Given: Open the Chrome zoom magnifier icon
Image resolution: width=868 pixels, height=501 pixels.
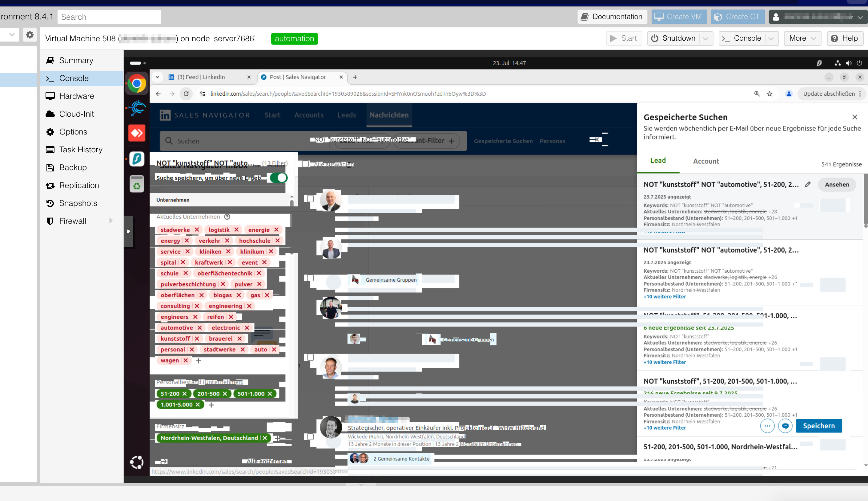Looking at the screenshot, I should click(757, 94).
